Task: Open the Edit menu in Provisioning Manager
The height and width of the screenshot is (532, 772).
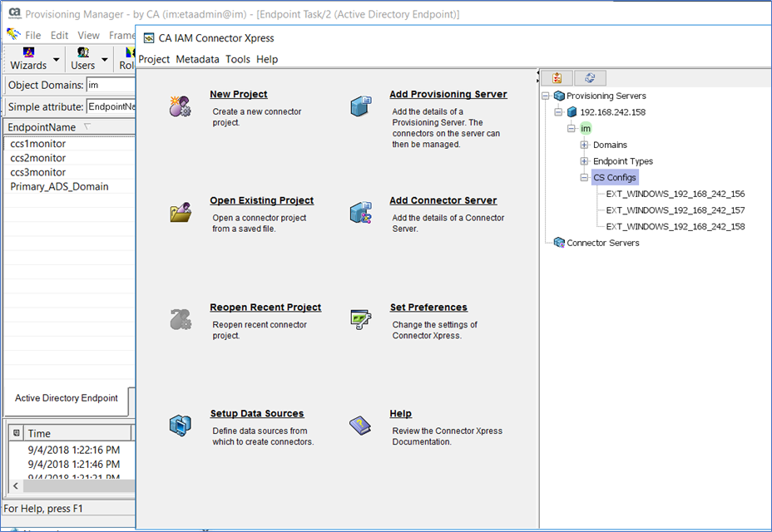Action: tap(59, 36)
